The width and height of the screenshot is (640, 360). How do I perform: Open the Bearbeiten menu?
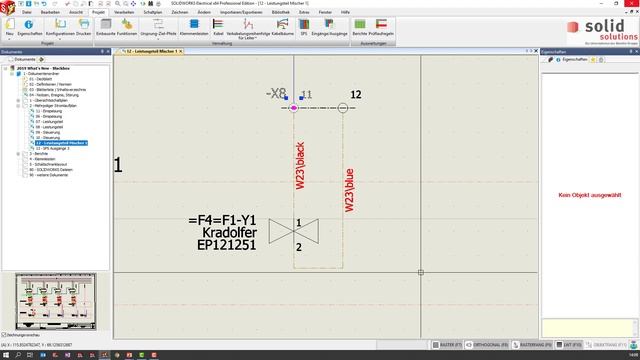[50, 12]
